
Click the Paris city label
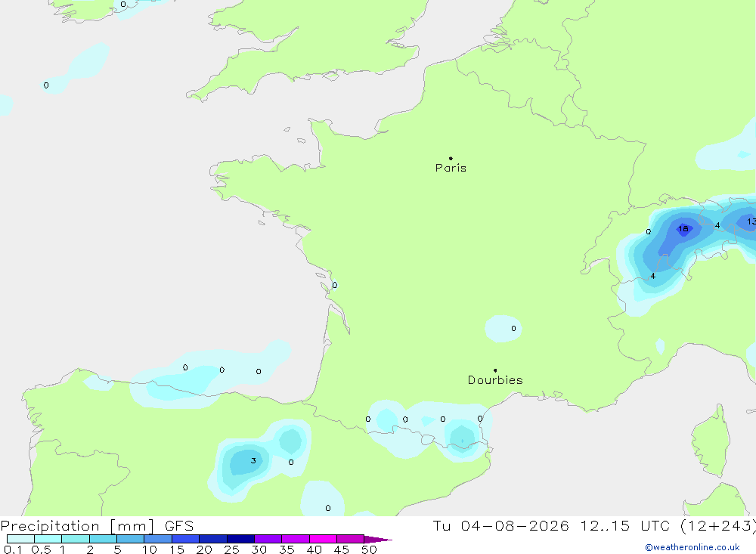[x=451, y=168]
